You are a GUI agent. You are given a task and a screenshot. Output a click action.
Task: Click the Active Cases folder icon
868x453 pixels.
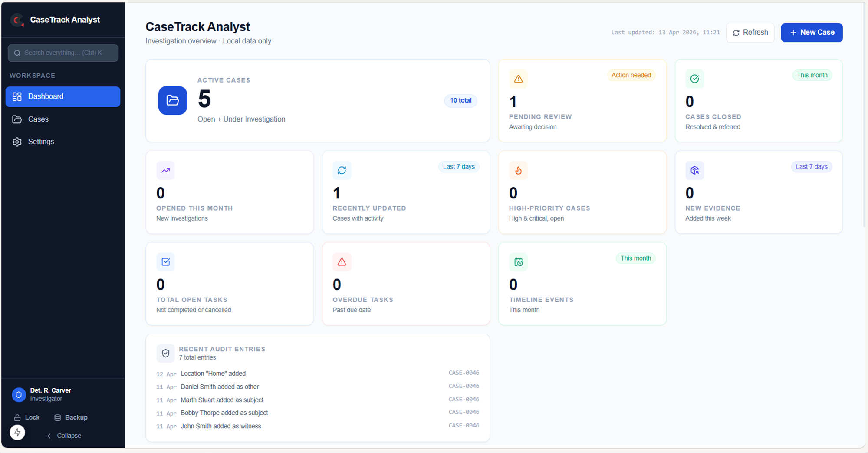pyautogui.click(x=172, y=100)
